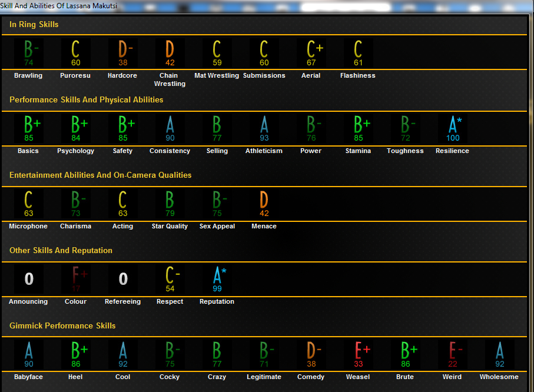Click the Sex Appeal label text
The height and width of the screenshot is (392, 534).
(217, 226)
